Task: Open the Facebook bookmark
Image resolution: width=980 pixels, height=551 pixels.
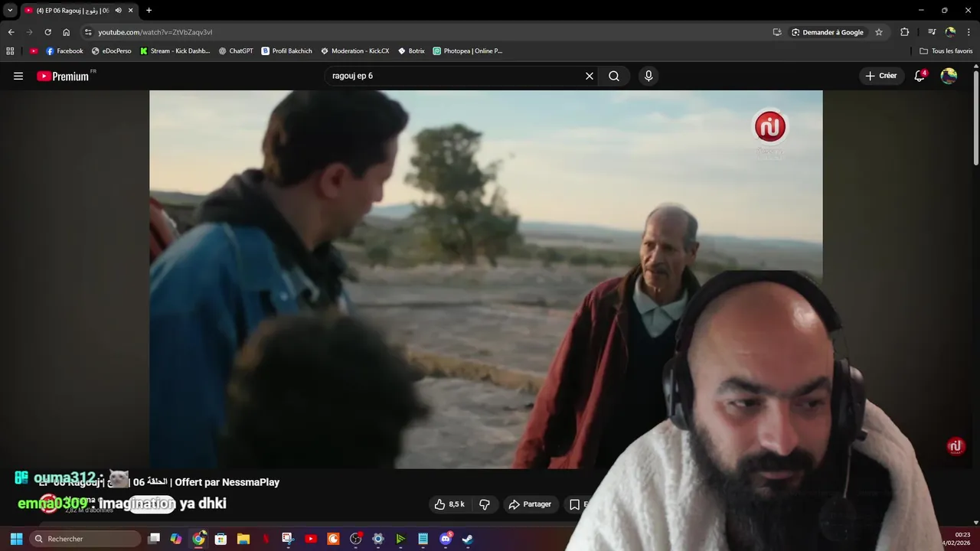Action: coord(64,51)
